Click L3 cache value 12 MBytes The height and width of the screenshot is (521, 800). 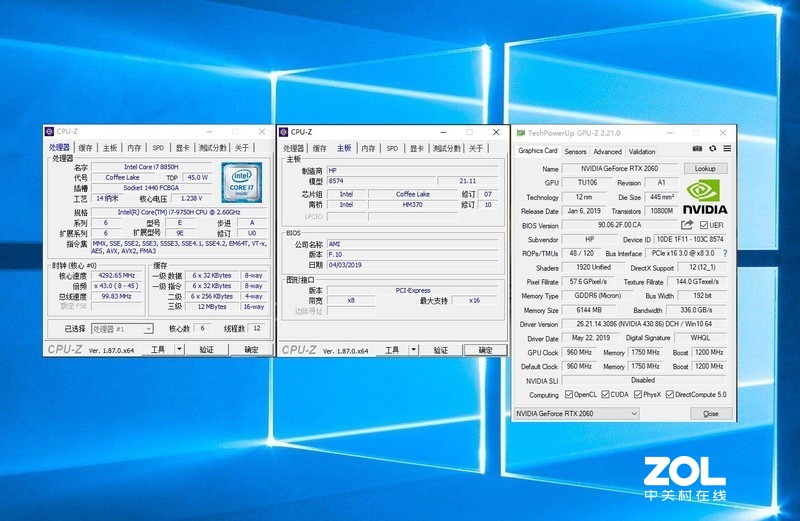[212, 307]
